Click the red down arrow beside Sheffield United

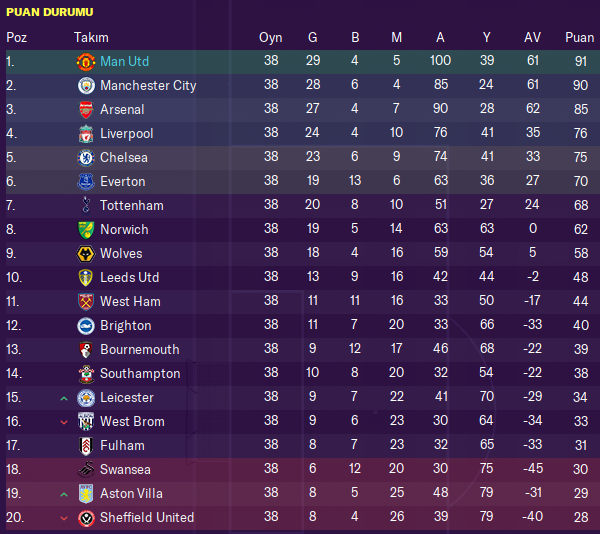[64, 518]
